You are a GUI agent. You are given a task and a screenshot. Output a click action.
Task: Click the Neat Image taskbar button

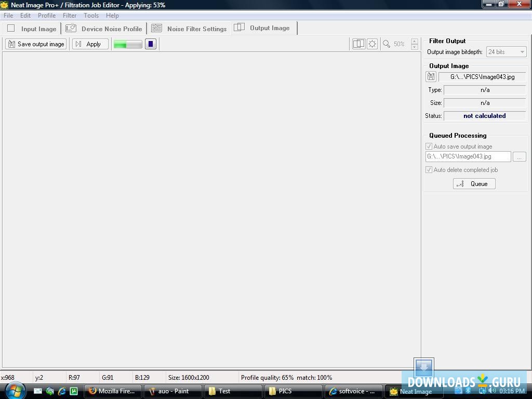pos(413,392)
